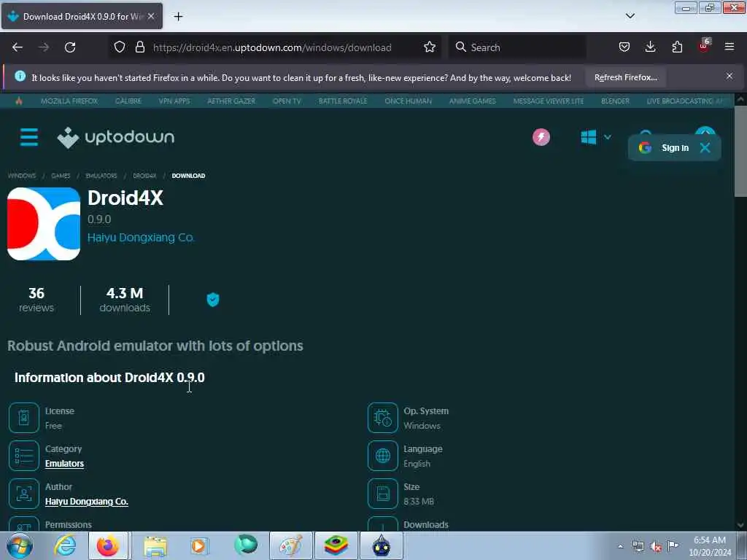The image size is (747, 560).
Task: Click the uptodown logo
Action: [116, 138]
